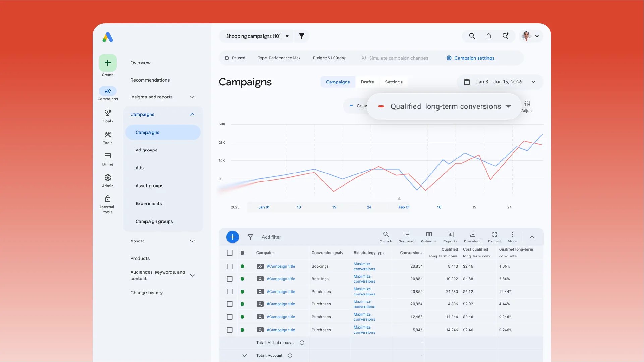Click the top bar search magnifier
Image resolution: width=644 pixels, height=362 pixels.
coord(472,36)
